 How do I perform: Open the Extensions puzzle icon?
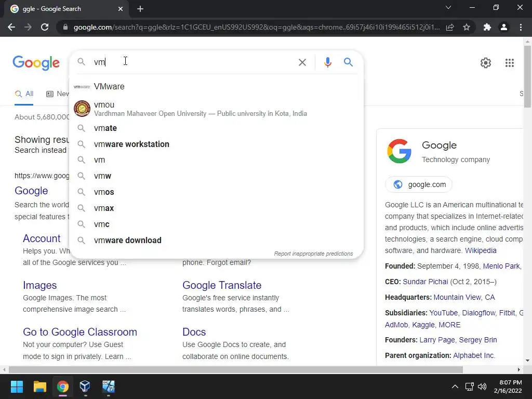pyautogui.click(x=487, y=27)
